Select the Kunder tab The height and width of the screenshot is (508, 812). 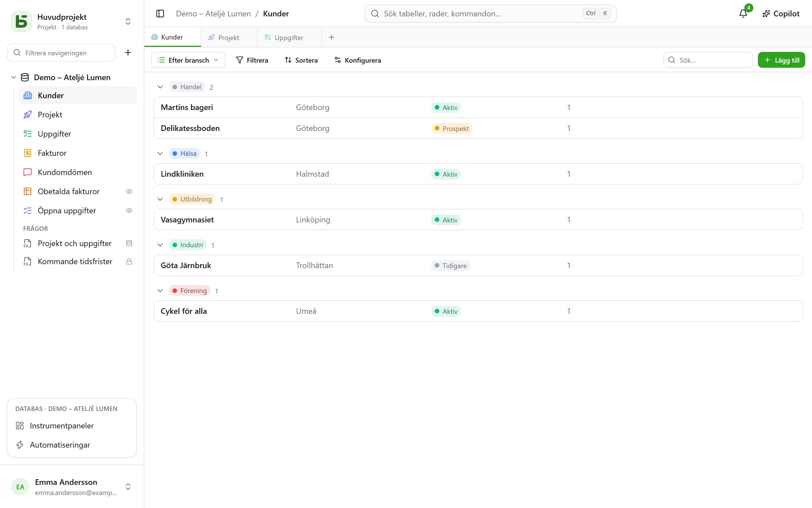pos(172,37)
